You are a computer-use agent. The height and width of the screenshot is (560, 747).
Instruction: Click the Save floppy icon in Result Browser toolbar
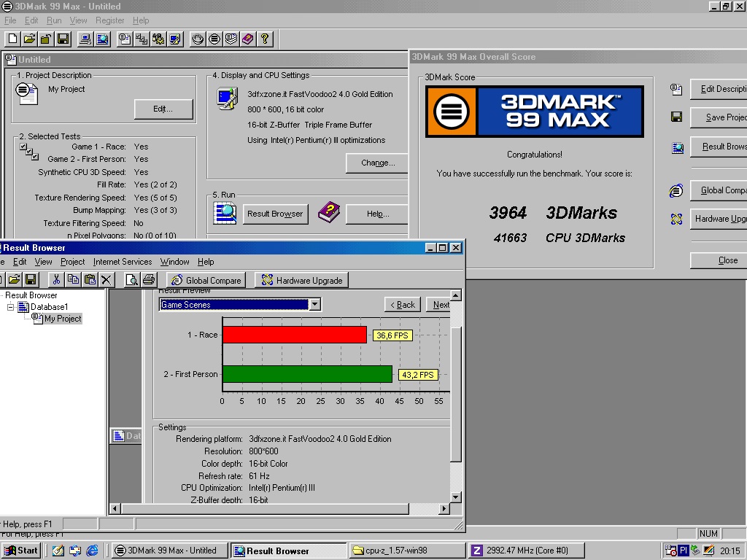click(31, 279)
